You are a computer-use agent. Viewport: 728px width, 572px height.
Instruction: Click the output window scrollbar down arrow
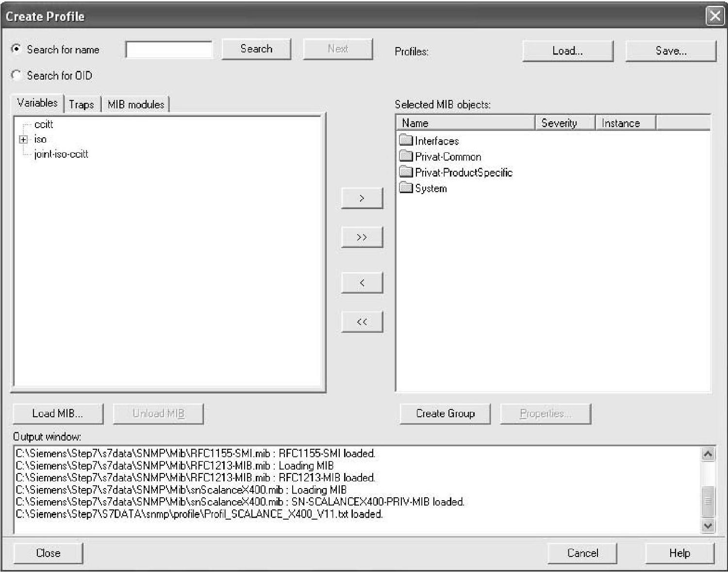(708, 525)
